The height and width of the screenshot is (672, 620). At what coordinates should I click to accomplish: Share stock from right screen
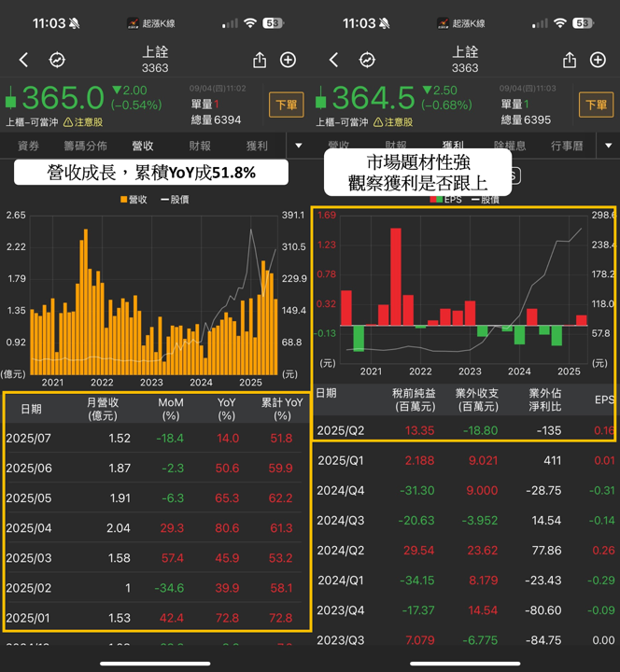point(570,60)
